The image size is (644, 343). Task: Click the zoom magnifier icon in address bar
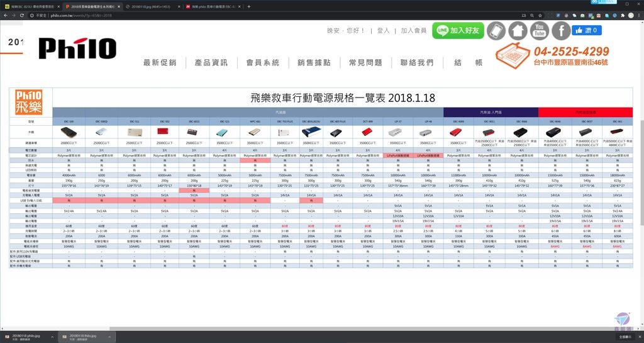pyautogui.click(x=532, y=15)
